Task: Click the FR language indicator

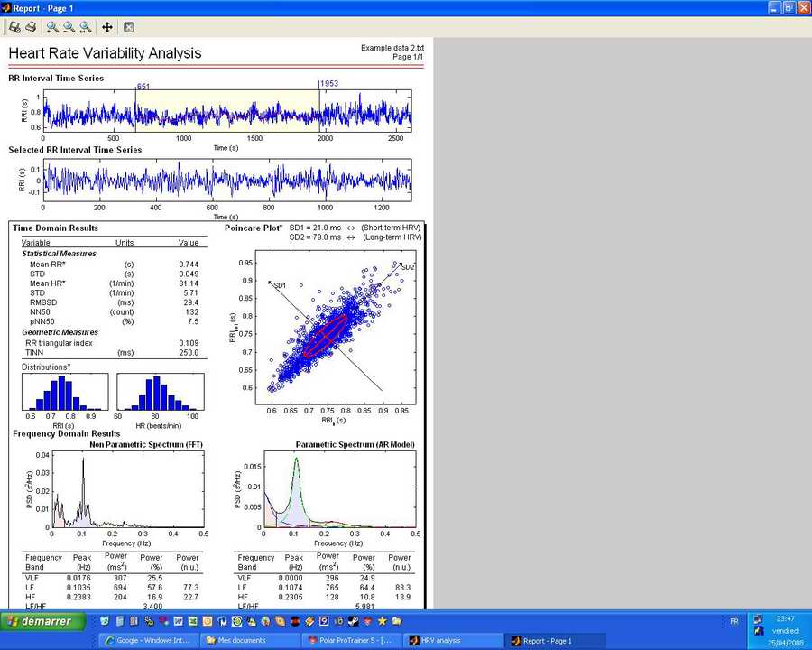Action: click(733, 621)
